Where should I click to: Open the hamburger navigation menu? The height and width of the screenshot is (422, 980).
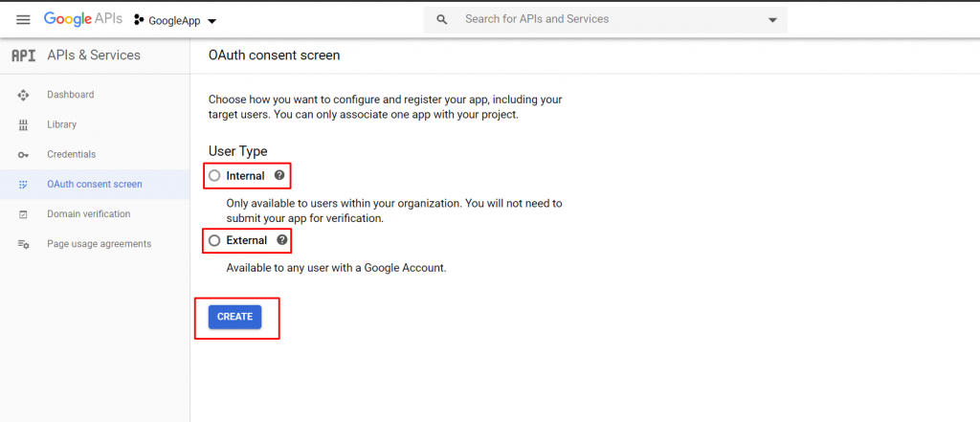(23, 20)
